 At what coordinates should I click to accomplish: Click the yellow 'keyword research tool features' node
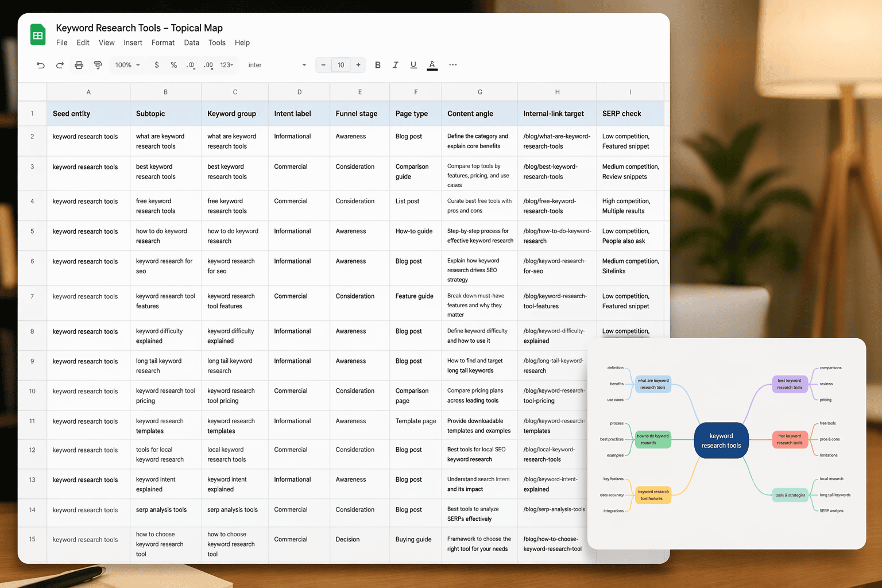[x=653, y=495]
